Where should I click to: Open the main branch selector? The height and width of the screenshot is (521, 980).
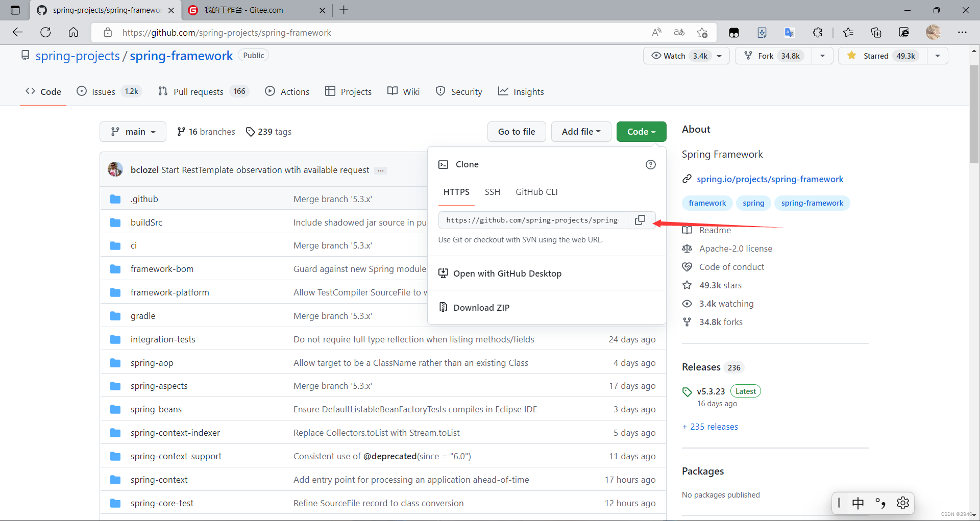click(133, 132)
